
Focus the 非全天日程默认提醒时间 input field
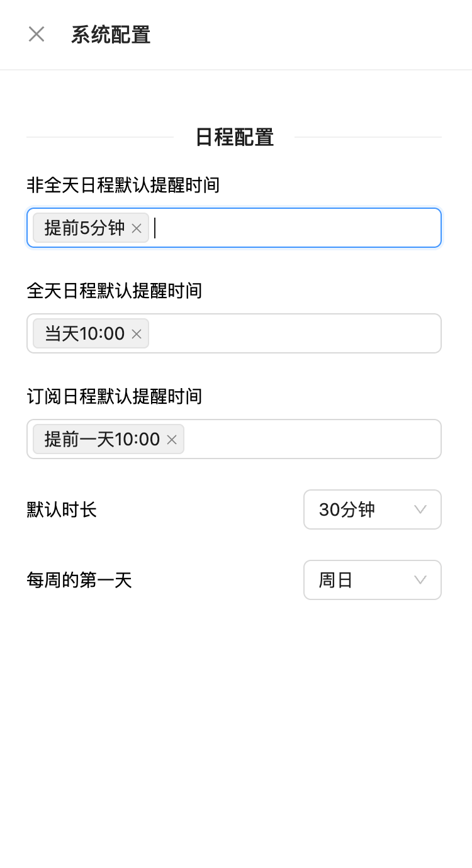coord(296,228)
